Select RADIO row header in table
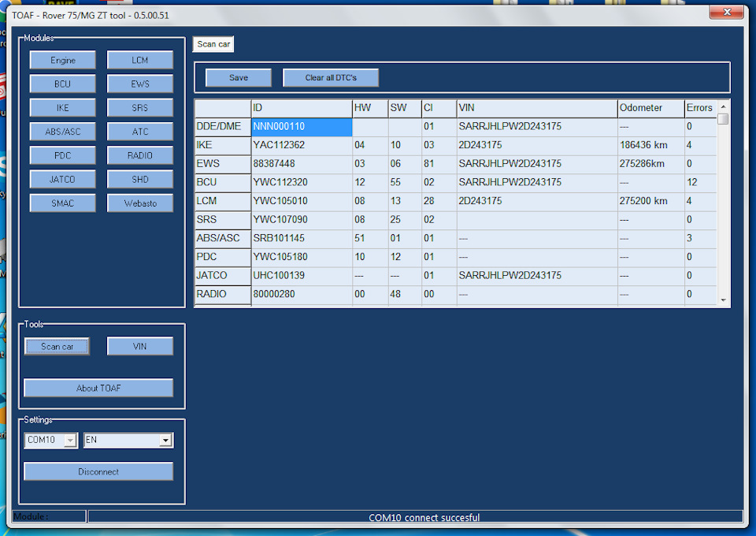Screen dimensions: 756x536 point(223,294)
